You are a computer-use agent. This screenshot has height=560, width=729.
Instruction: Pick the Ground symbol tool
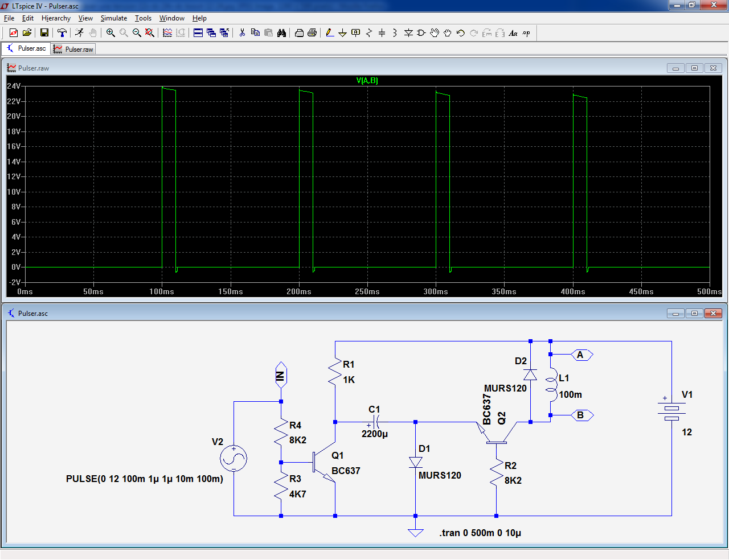pos(342,33)
